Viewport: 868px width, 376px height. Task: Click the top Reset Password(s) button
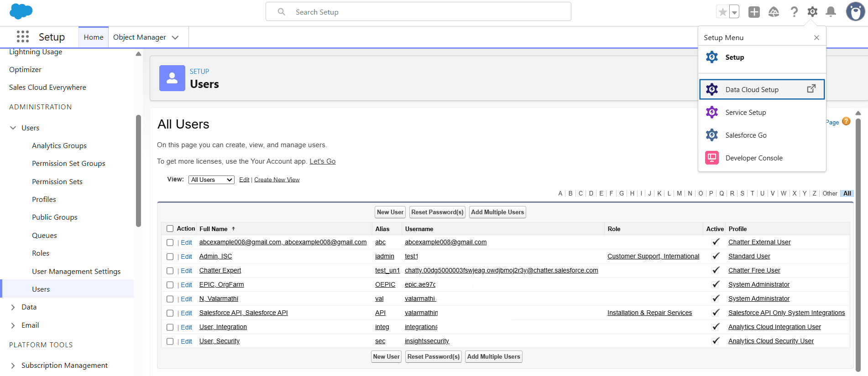(437, 212)
